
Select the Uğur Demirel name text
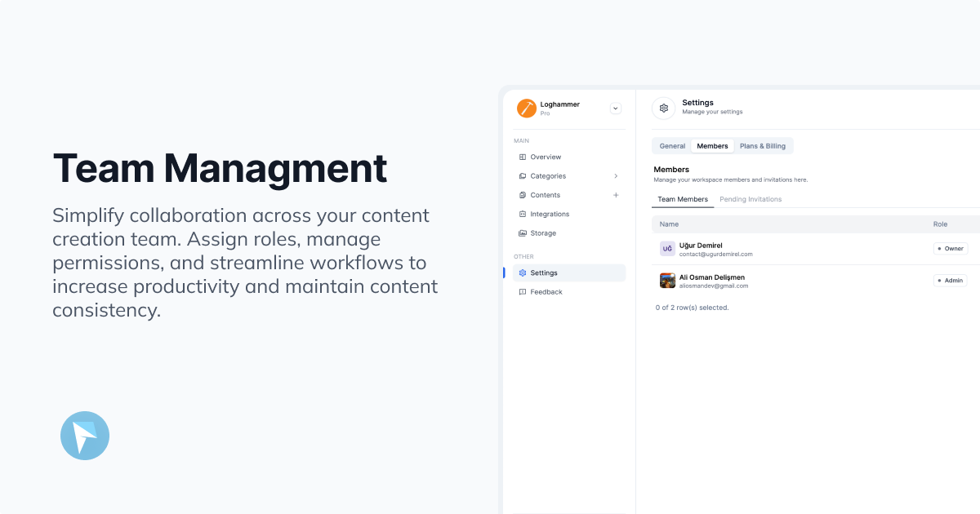point(701,245)
